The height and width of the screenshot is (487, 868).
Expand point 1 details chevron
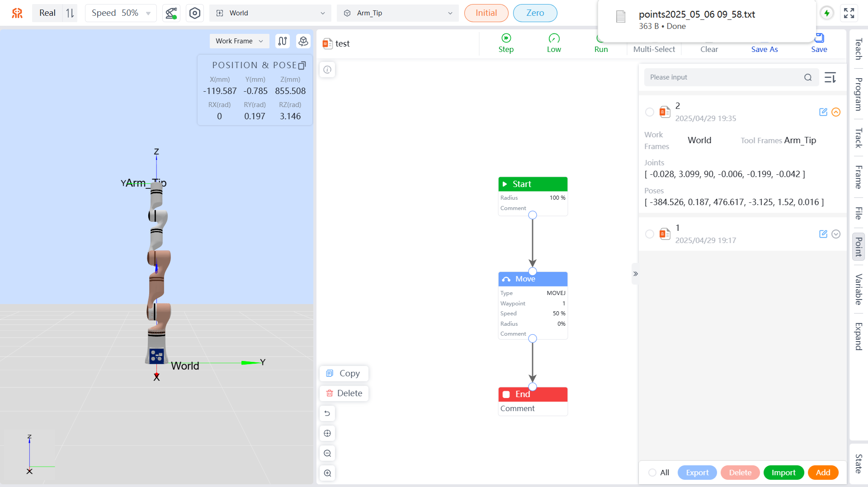click(x=836, y=234)
